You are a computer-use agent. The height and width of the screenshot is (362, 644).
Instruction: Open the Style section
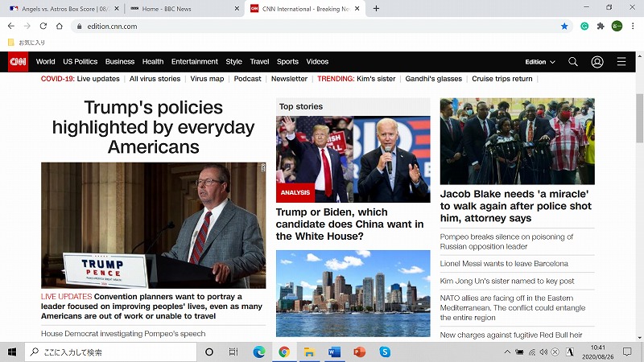tap(233, 62)
